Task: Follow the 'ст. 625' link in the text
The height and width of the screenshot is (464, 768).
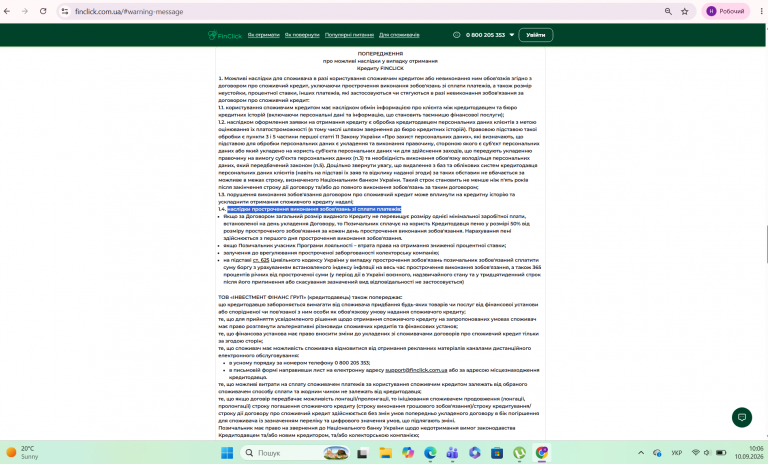Action: coord(261,260)
